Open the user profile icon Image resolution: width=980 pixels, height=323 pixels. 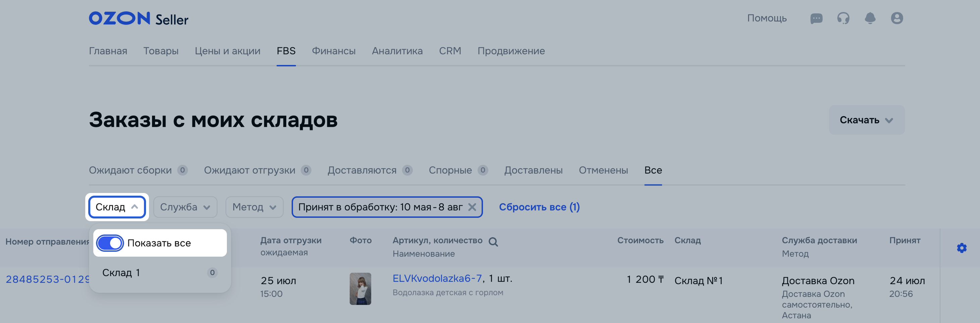coord(897,18)
